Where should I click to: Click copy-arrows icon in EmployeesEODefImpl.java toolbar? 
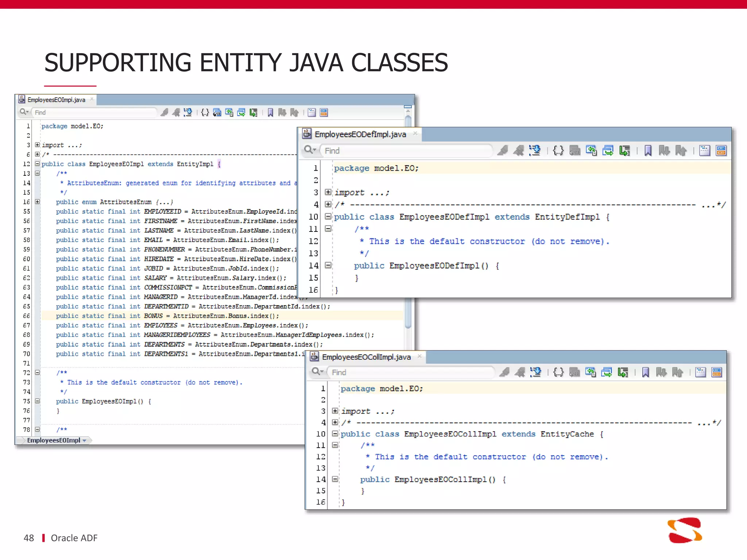tap(591, 150)
